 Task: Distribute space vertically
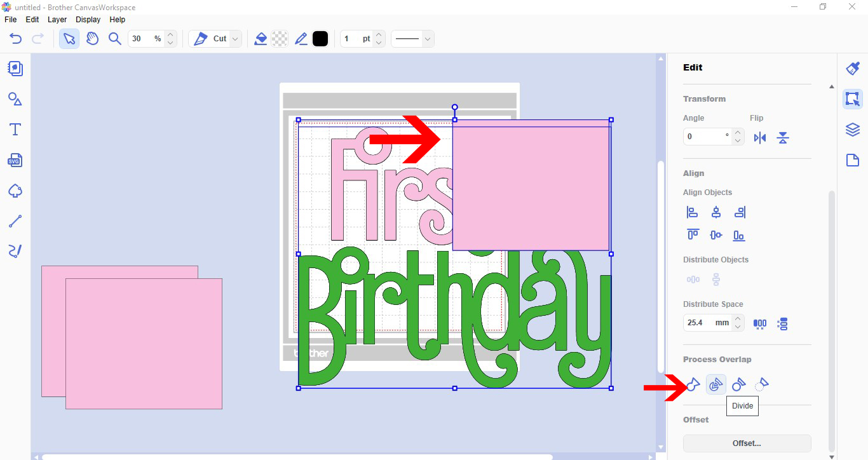click(783, 323)
